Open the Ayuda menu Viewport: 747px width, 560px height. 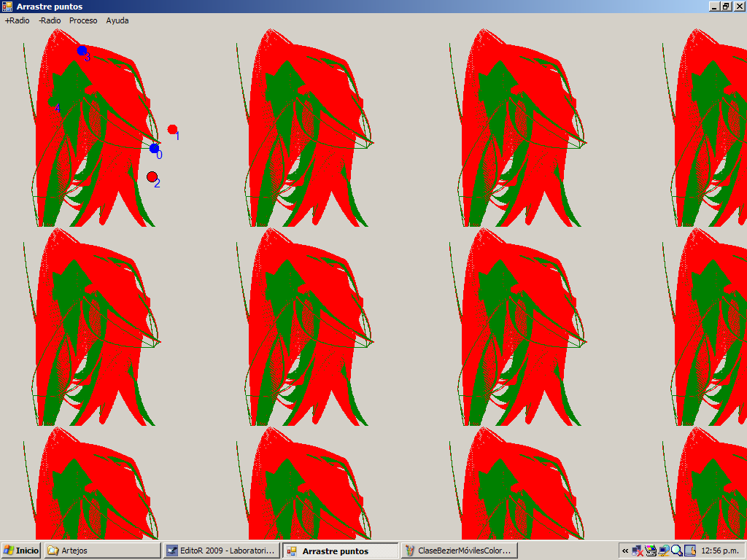point(117,20)
